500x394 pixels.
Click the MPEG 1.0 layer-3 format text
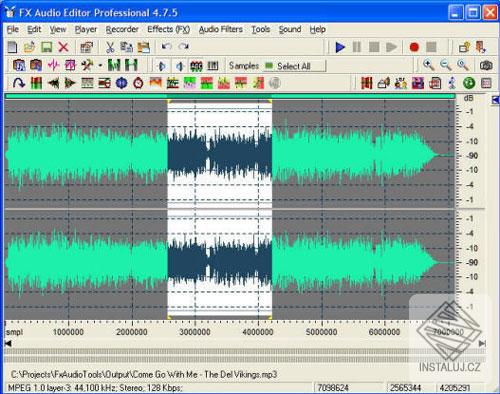[95, 388]
